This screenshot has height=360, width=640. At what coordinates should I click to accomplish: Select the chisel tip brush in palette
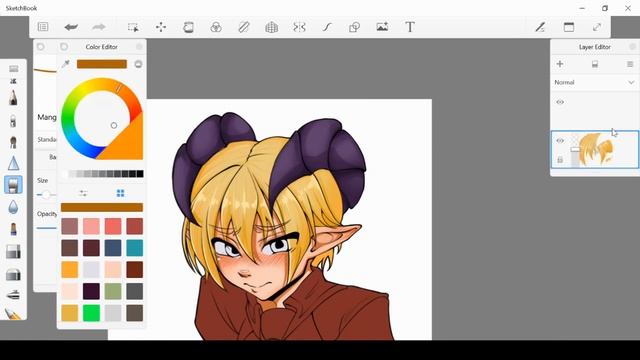pyautogui.click(x=13, y=229)
